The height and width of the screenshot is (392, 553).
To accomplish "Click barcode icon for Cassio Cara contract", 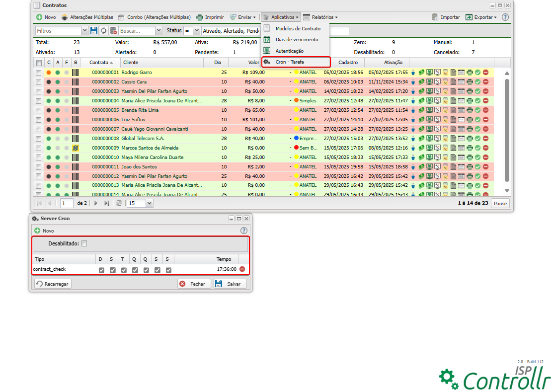I will [75, 82].
